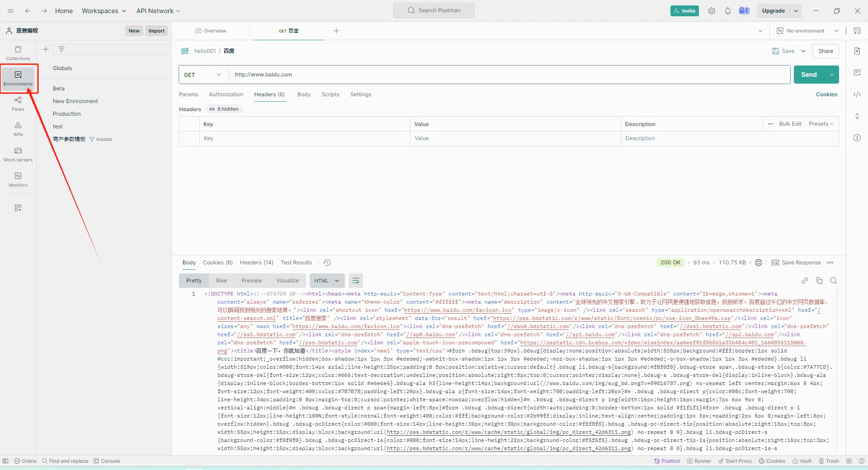Open the user avatar menu
This screenshot has height=470, width=868.
(744, 11)
